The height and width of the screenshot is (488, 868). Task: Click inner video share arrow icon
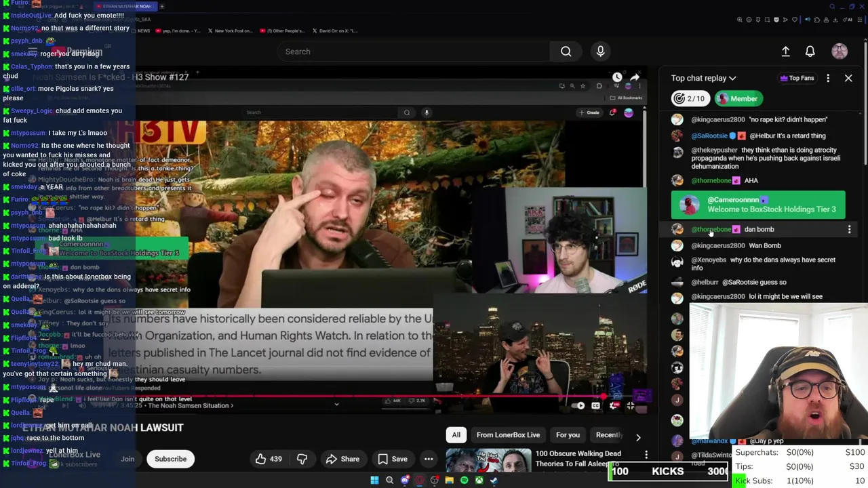[635, 77]
